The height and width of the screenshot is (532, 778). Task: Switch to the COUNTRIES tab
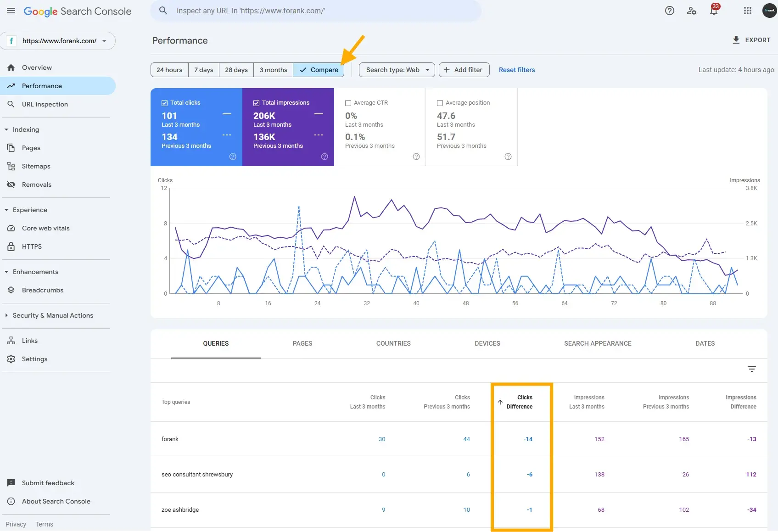coord(393,343)
